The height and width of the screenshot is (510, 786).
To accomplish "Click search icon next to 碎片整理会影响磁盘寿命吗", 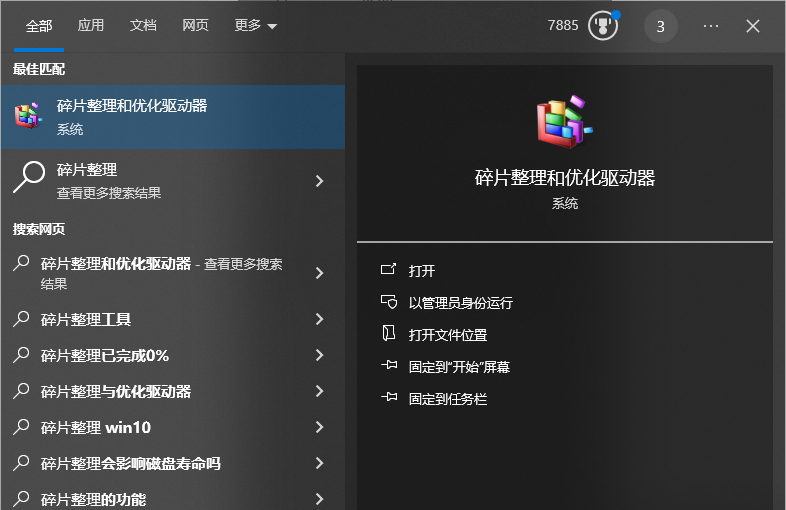I will click(x=21, y=463).
